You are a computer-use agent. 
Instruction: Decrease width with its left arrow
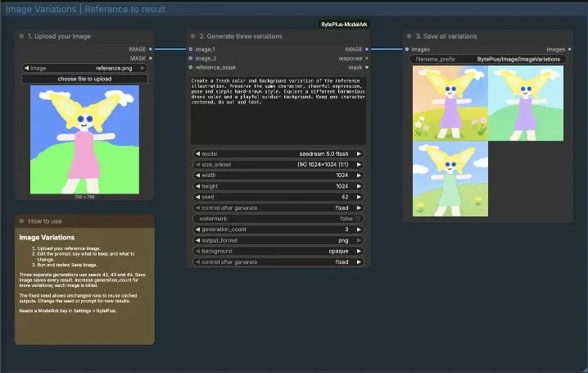point(197,175)
